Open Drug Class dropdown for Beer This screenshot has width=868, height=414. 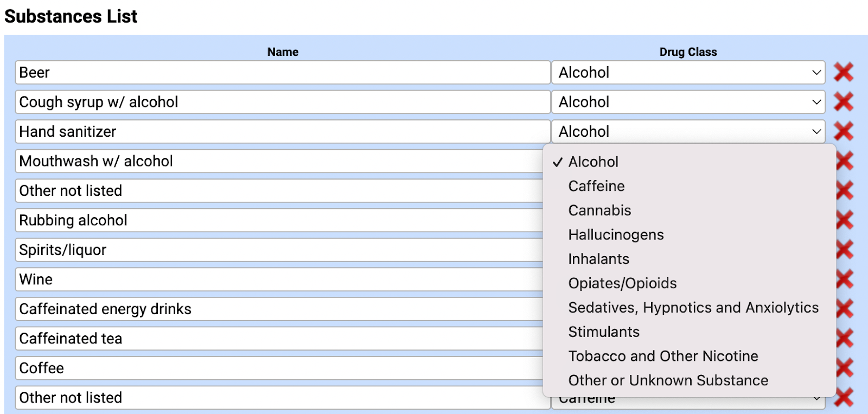point(688,72)
